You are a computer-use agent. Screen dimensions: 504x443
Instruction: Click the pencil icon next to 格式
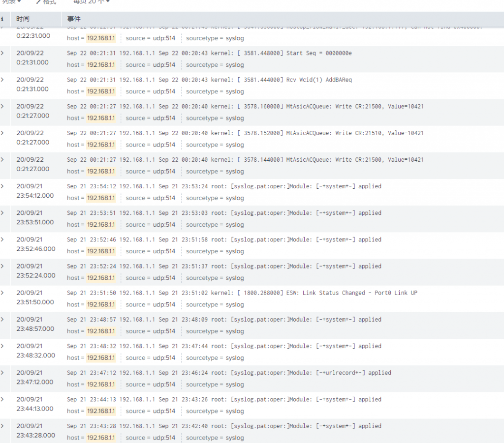38,2
